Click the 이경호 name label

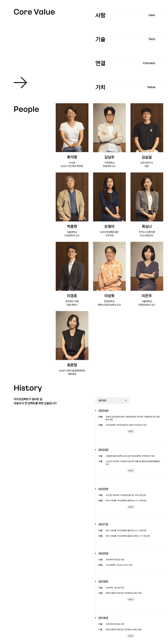(x=72, y=296)
